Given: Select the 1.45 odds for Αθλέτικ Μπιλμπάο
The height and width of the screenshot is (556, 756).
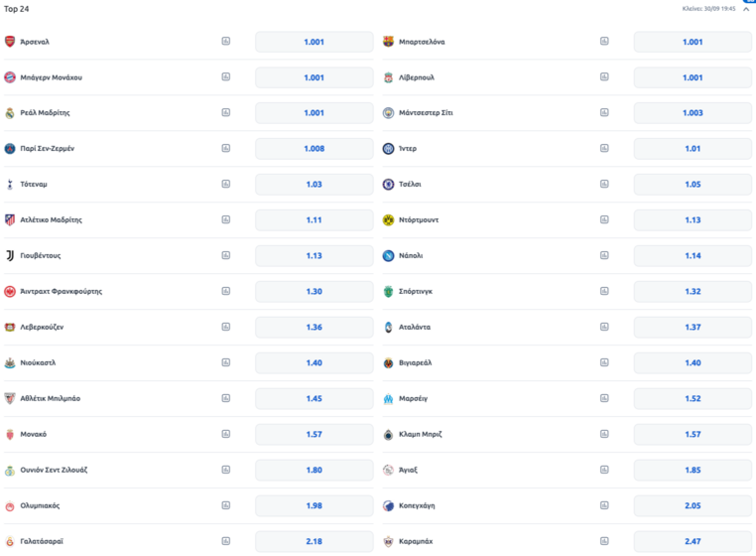Looking at the screenshot, I should coord(314,398).
